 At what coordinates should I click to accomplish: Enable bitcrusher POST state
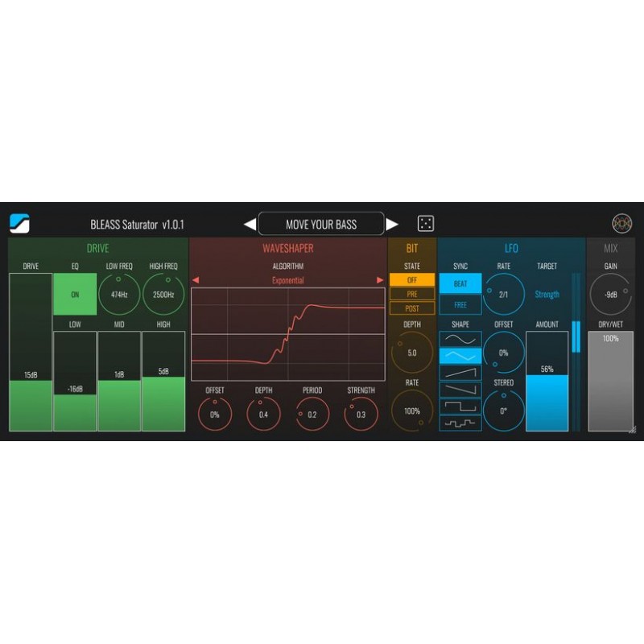pos(414,307)
